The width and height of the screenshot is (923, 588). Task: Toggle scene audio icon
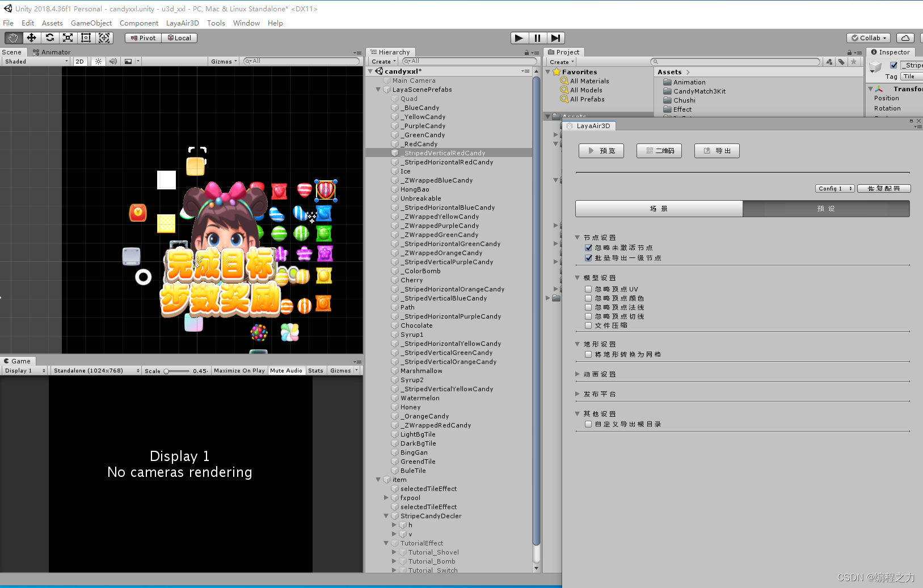(113, 61)
